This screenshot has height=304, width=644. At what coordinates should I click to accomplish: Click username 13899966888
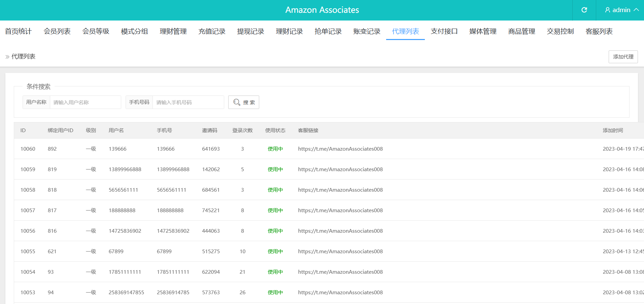tap(125, 169)
